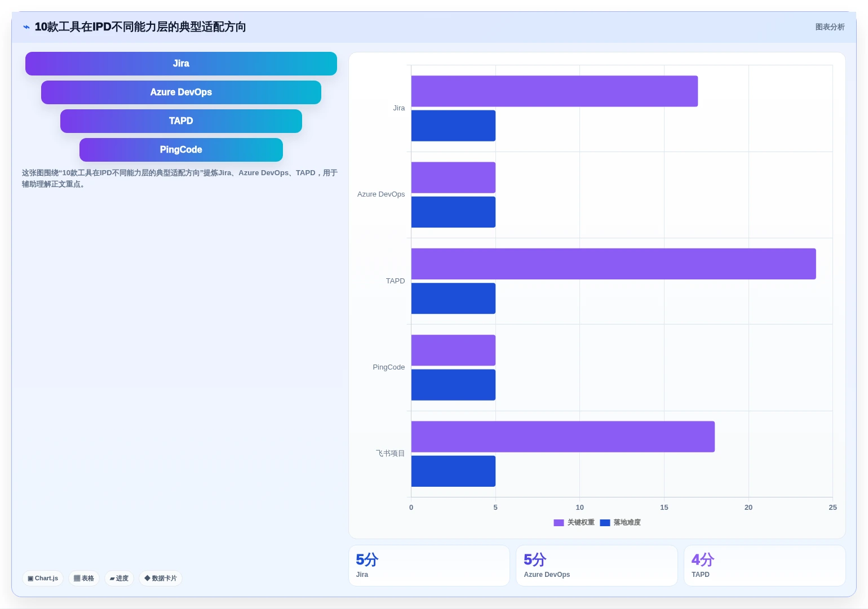Select the TAPD funnel bar

181,121
